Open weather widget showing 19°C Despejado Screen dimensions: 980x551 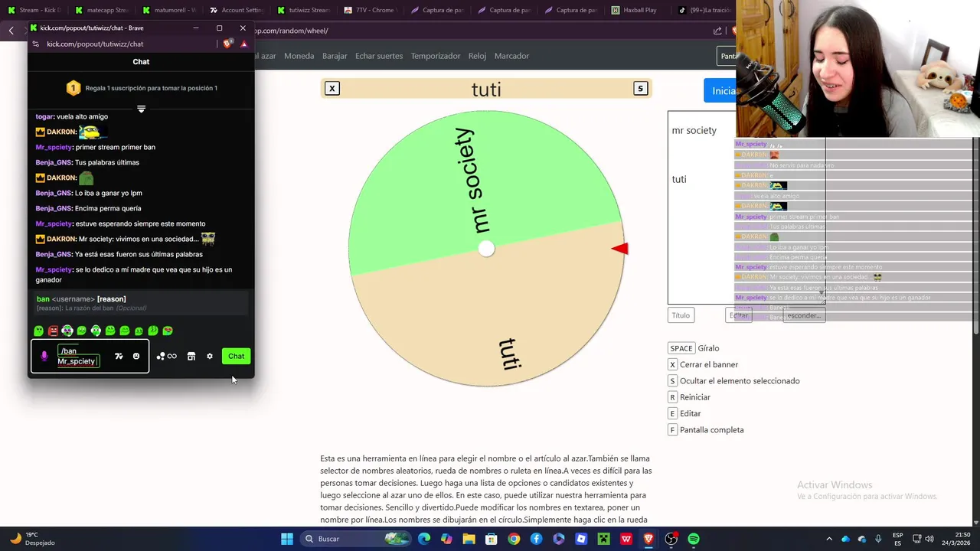[32, 539]
